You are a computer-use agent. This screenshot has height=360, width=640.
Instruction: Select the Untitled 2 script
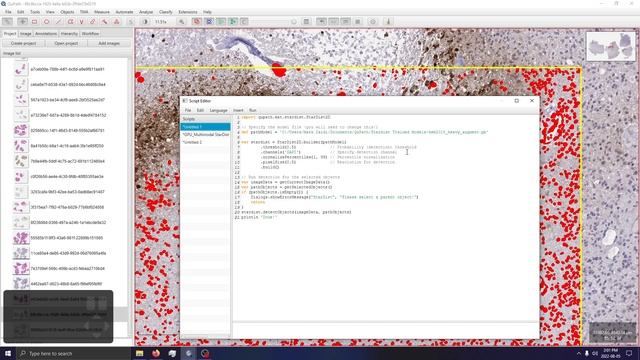tap(205, 142)
